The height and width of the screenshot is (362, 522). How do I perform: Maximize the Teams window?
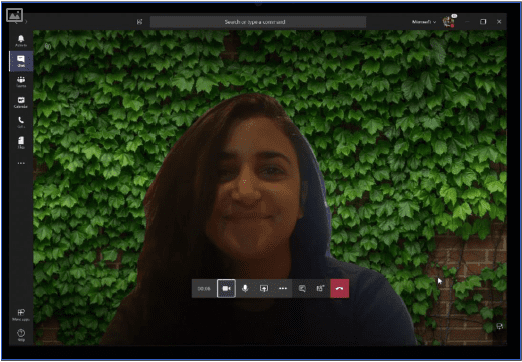(x=483, y=22)
